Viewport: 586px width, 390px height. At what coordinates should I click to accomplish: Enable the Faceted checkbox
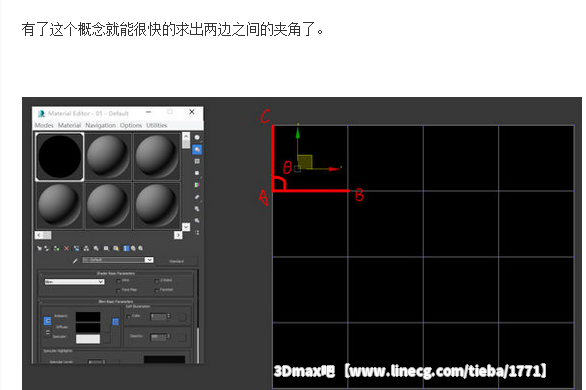[157, 291]
